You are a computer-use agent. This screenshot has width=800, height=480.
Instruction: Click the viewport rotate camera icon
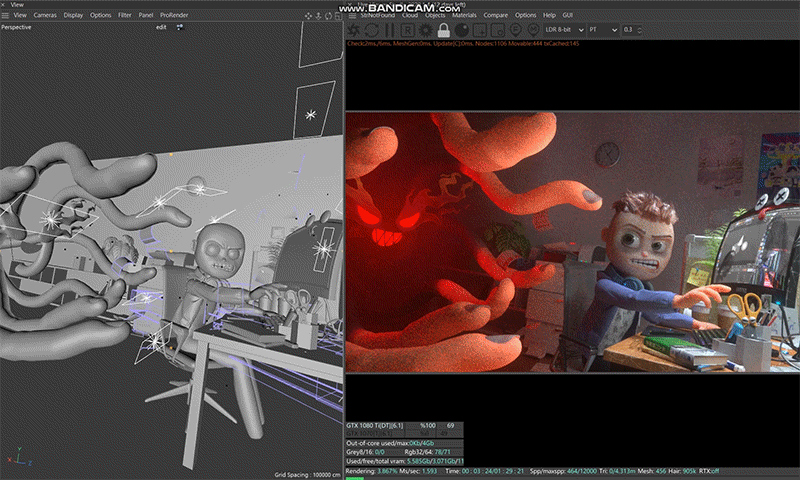tap(328, 16)
